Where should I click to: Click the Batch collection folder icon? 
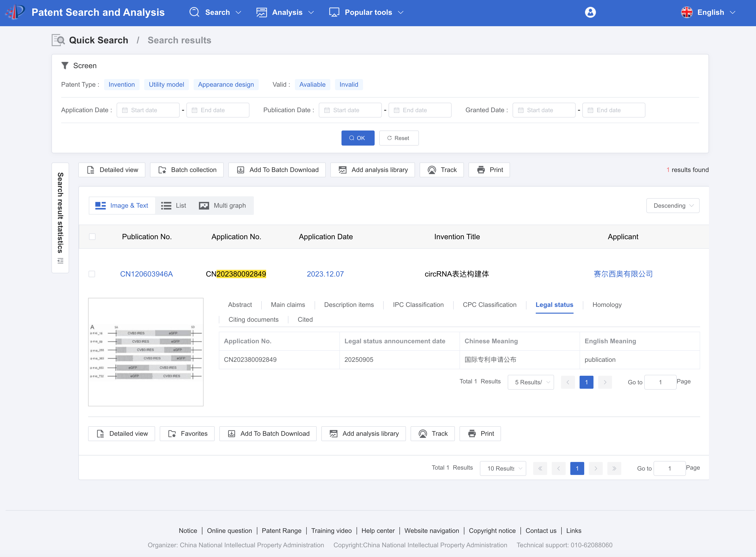point(162,170)
